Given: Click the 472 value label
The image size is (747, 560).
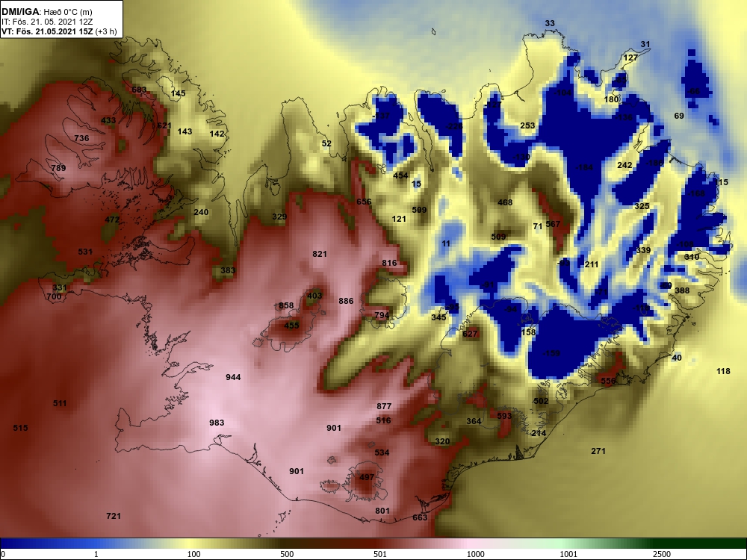Looking at the screenshot, I should (112, 220).
